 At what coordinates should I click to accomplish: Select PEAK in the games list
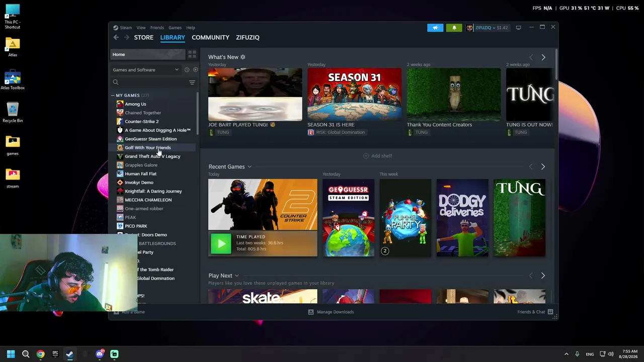click(130, 217)
